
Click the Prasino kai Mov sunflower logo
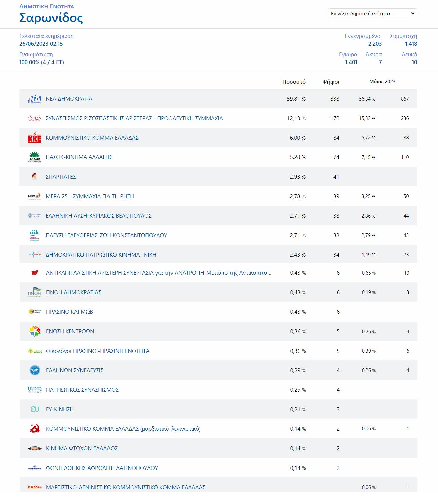35,312
